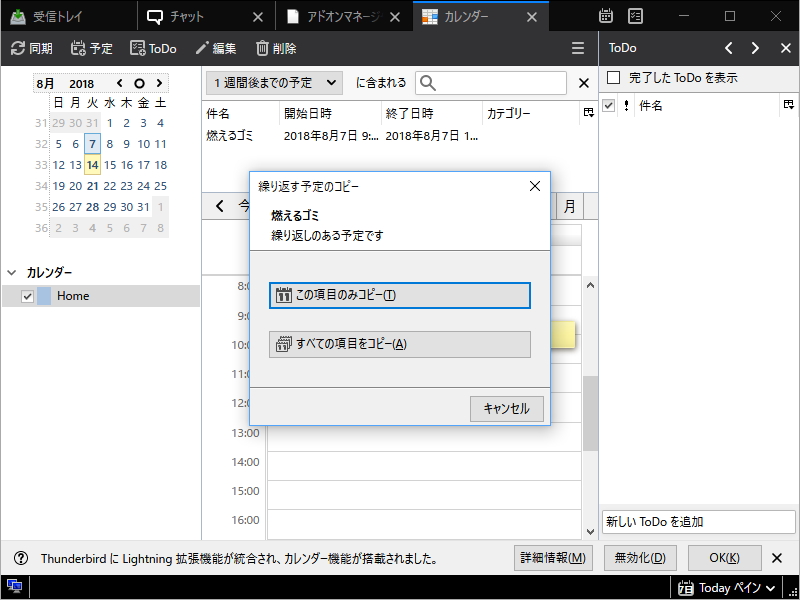Click the 削除 trash delete button

click(x=276, y=48)
